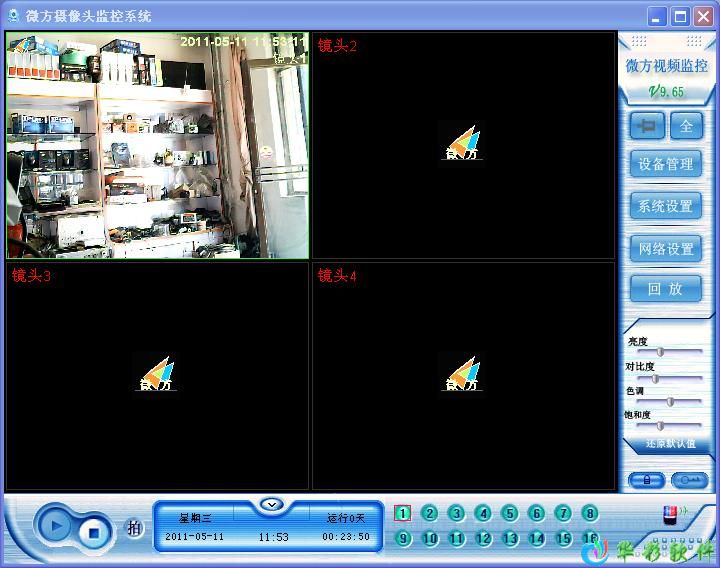Viewport: 720px width, 568px height.
Task: Click 还原默认值 restore defaults
Action: coord(670,443)
